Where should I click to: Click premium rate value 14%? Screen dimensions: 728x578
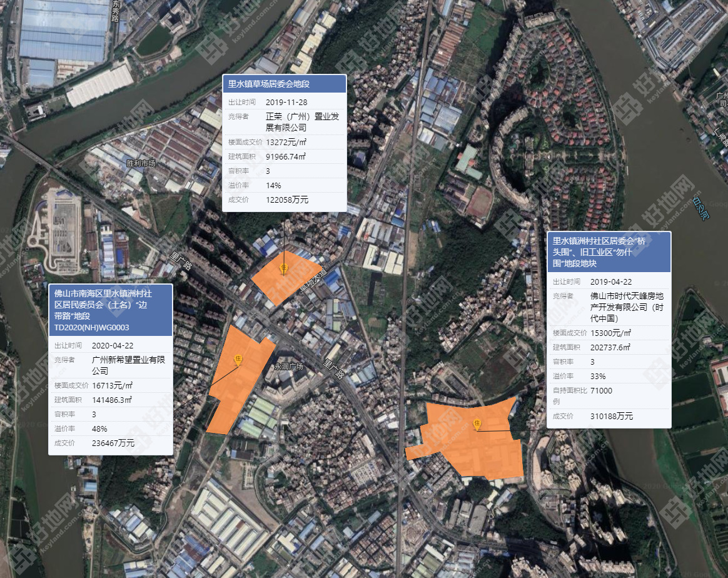click(x=273, y=185)
